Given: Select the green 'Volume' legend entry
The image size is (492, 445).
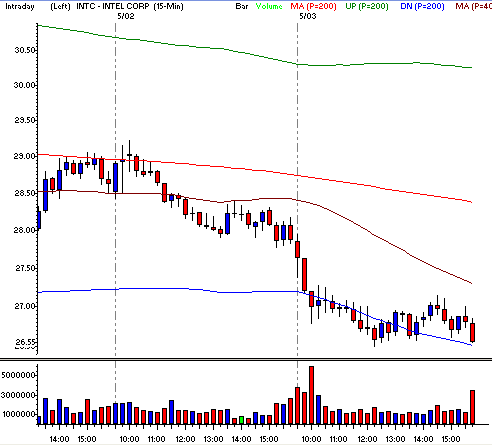Looking at the screenshot, I should point(269,6).
